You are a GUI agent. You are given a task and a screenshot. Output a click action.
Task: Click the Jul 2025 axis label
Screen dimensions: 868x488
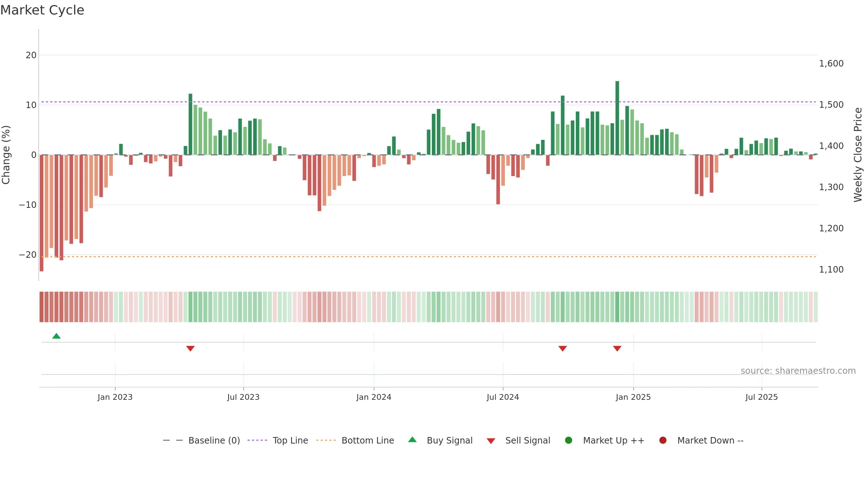coord(762,397)
